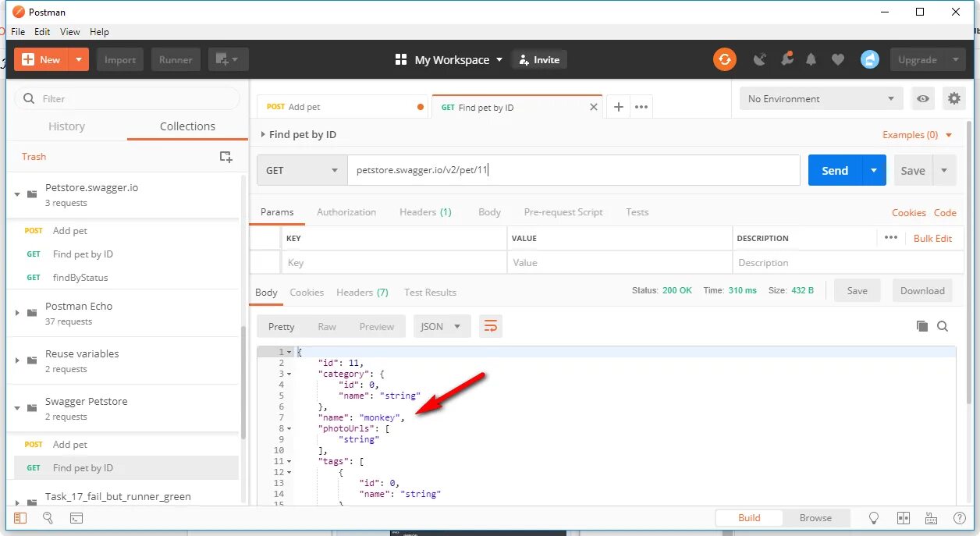The width and height of the screenshot is (980, 536).
Task: Open the My Workspace dropdown
Action: click(x=459, y=59)
